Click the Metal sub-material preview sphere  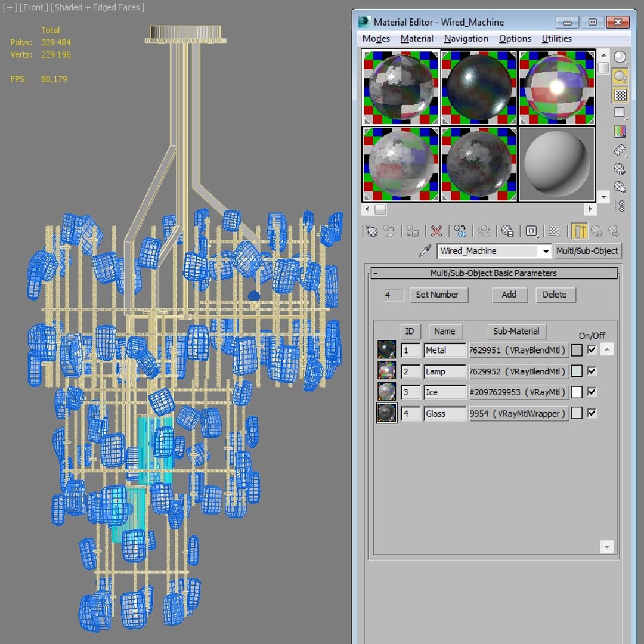click(386, 349)
